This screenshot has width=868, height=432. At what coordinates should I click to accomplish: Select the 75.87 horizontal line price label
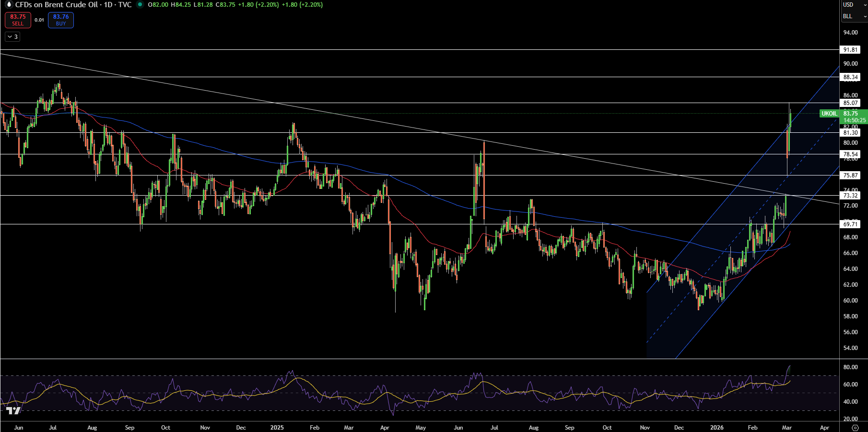pos(851,175)
